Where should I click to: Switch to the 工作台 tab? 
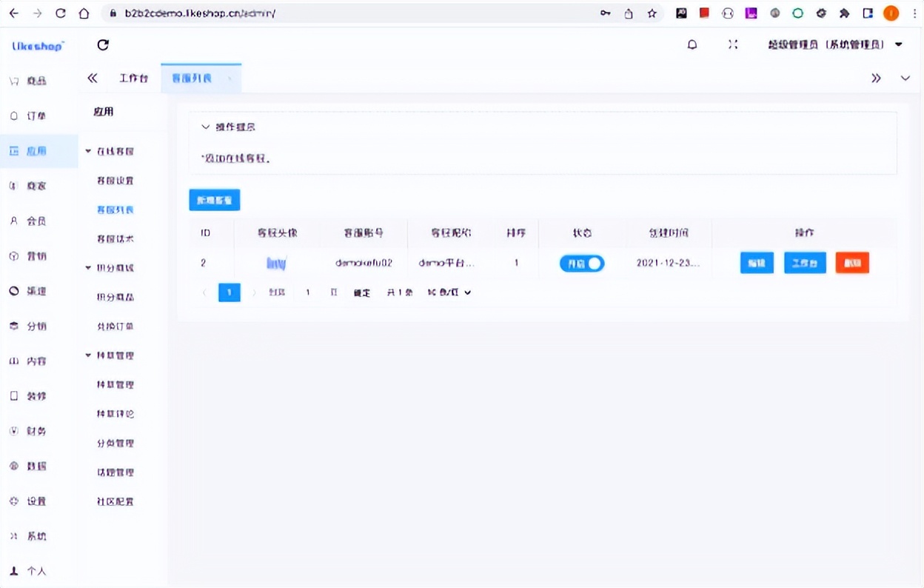(133, 78)
